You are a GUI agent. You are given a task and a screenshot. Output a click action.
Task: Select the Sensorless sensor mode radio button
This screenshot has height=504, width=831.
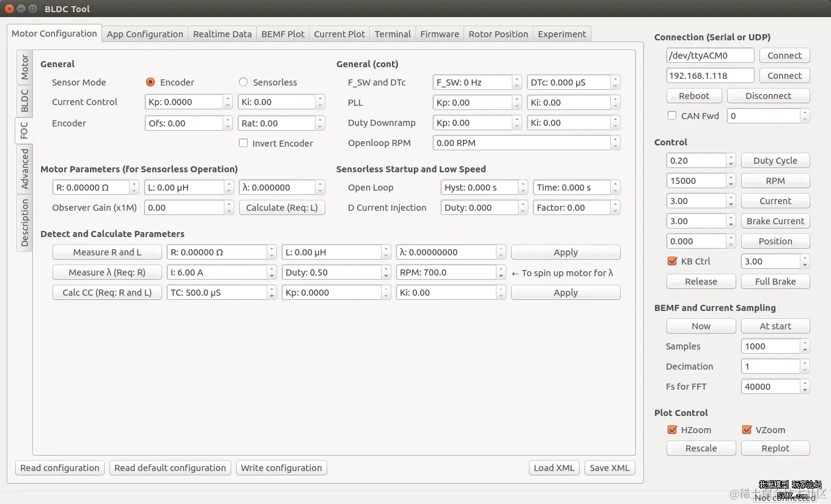243,82
